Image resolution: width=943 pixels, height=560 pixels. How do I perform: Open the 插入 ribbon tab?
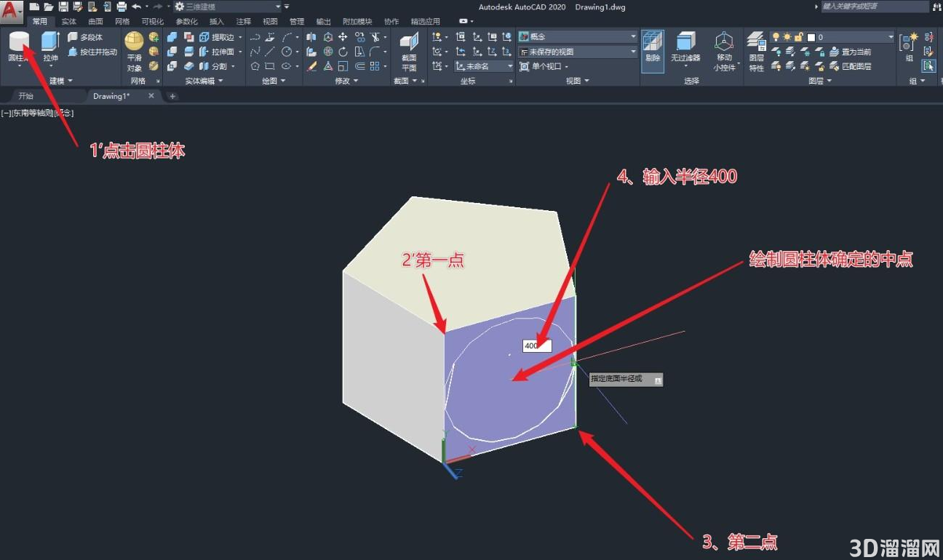pyautogui.click(x=217, y=22)
